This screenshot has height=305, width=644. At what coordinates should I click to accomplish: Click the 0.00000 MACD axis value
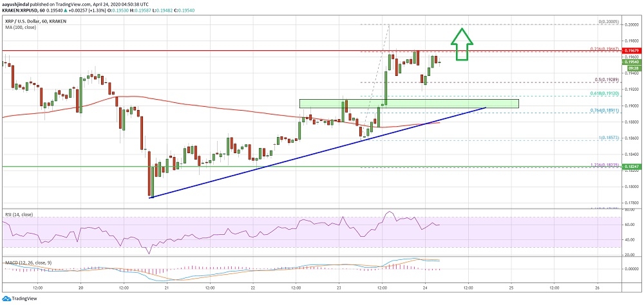tap(632, 269)
